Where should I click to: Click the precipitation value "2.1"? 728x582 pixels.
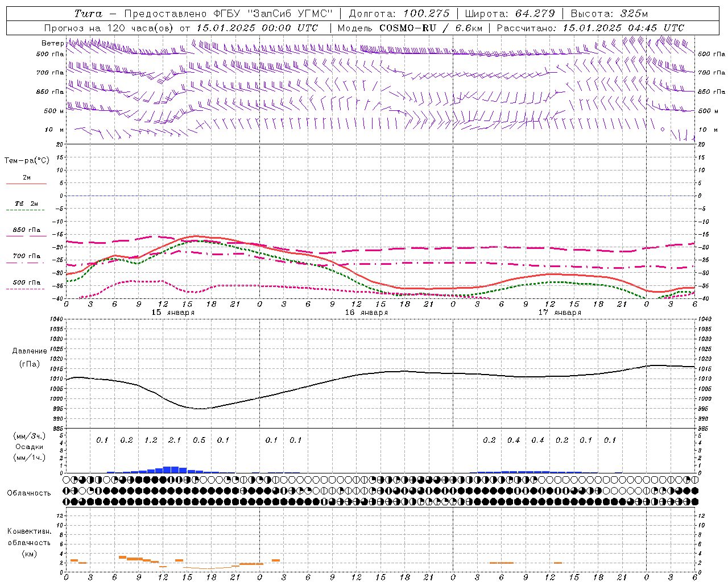click(x=175, y=440)
